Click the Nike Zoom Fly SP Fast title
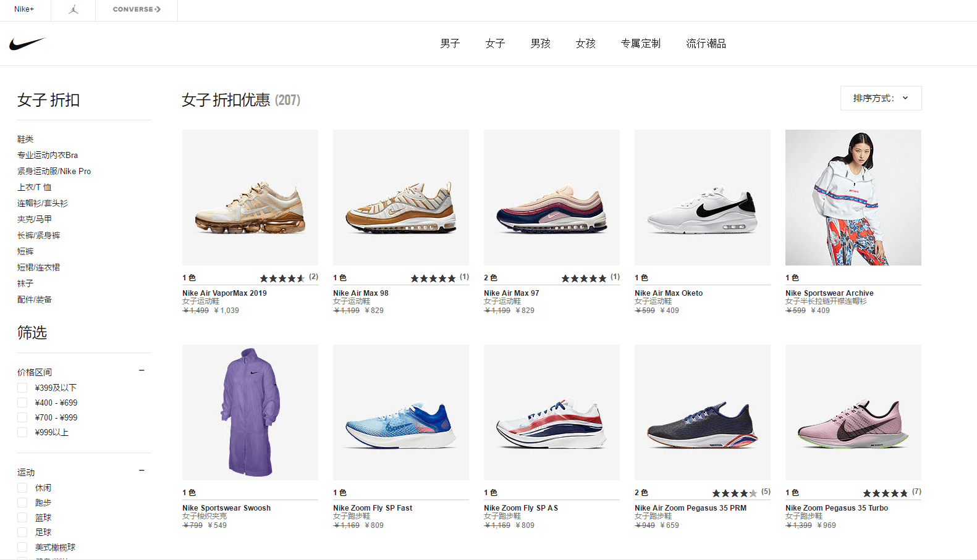 (x=373, y=508)
